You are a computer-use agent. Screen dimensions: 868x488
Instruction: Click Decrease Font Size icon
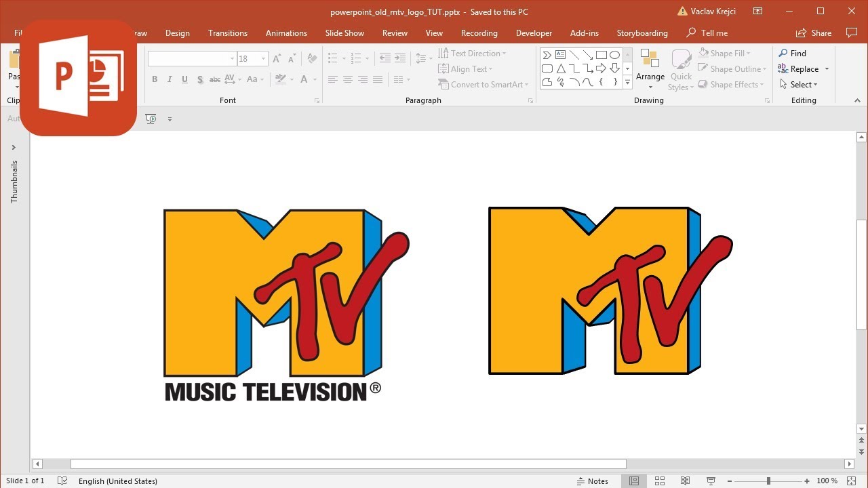click(292, 59)
